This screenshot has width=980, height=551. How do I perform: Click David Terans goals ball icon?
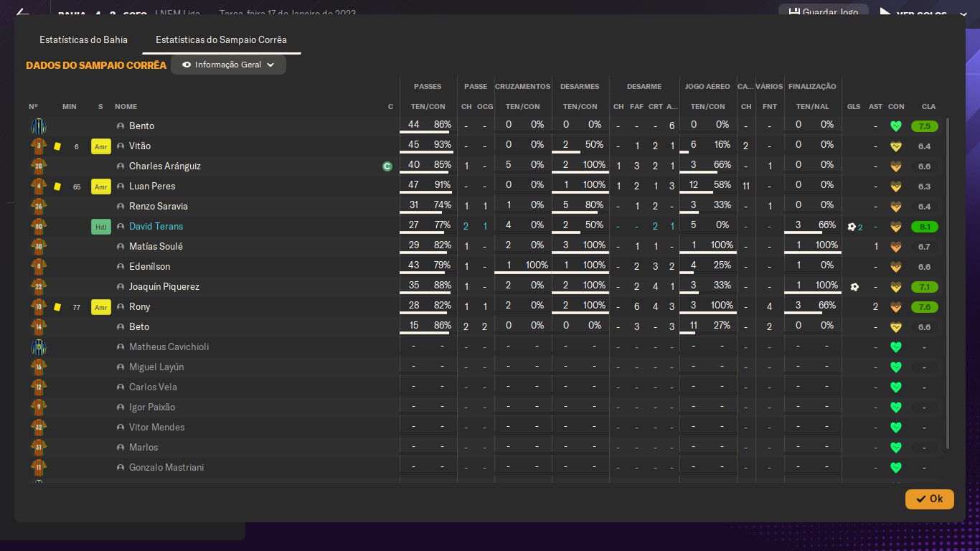852,227
